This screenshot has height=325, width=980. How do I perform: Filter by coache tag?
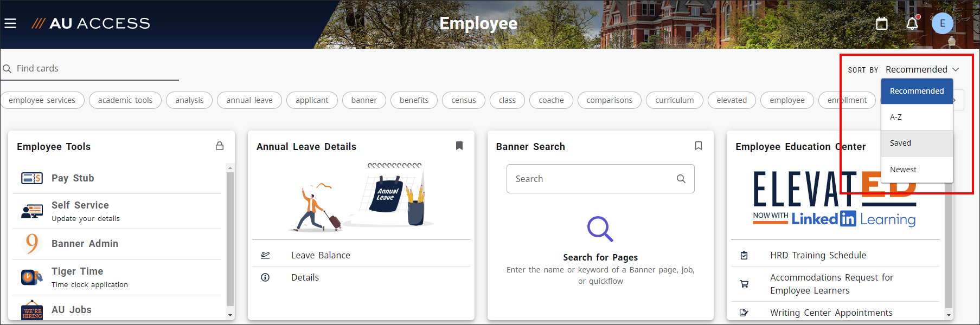(x=551, y=100)
